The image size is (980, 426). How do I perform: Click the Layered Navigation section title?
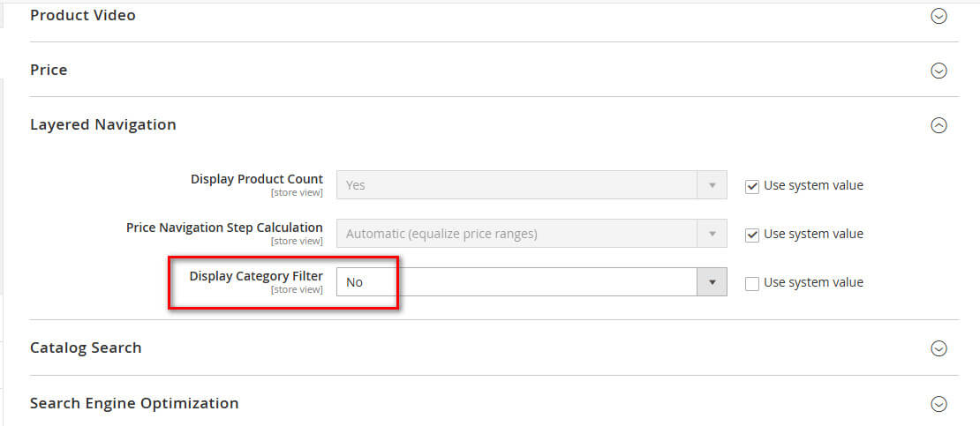point(103,125)
